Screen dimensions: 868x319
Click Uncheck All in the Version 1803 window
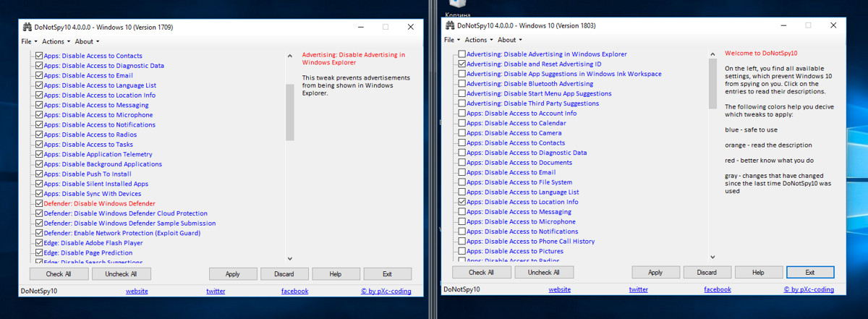point(543,273)
